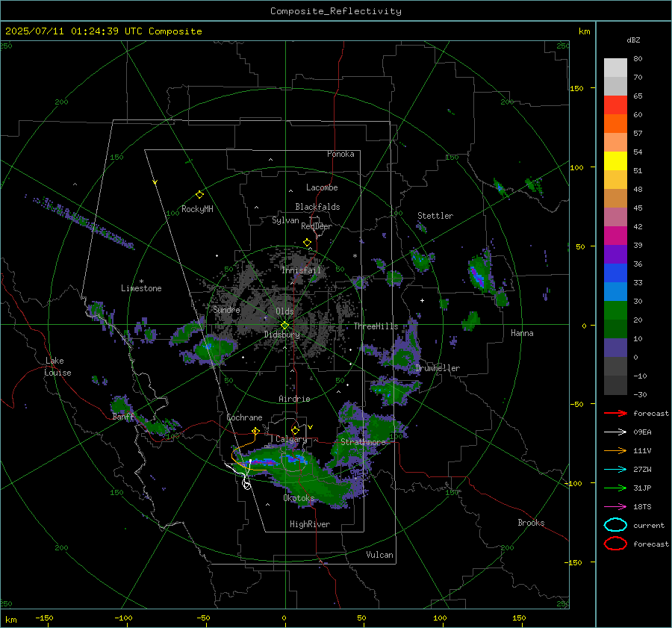The height and width of the screenshot is (628, 672).
Task: Click the red forecast arrow in legend
Action: point(615,413)
